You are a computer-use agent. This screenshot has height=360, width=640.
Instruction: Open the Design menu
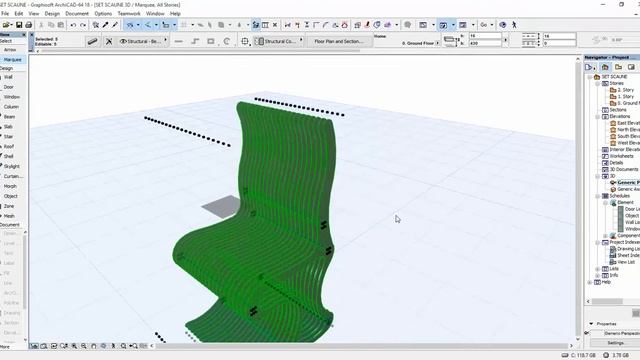click(52, 13)
